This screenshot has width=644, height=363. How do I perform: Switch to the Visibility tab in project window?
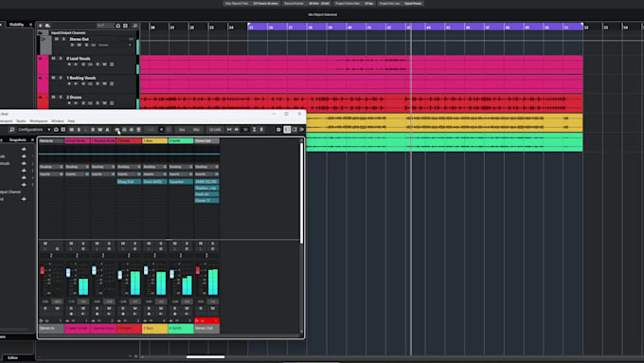16,25
